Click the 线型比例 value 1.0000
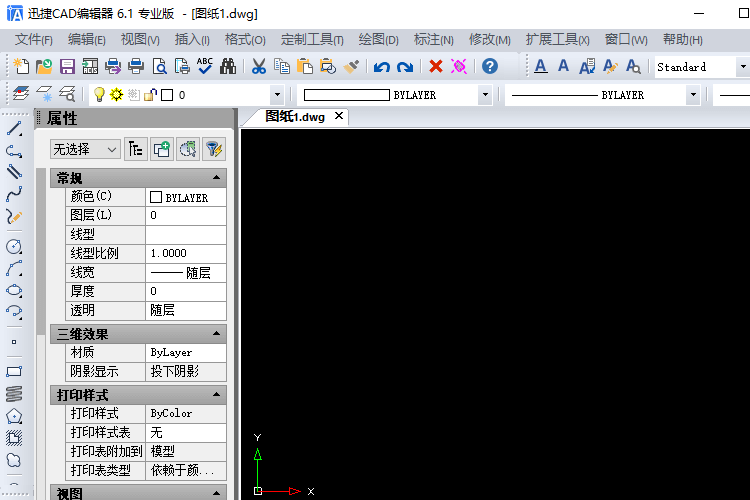 [x=186, y=254]
